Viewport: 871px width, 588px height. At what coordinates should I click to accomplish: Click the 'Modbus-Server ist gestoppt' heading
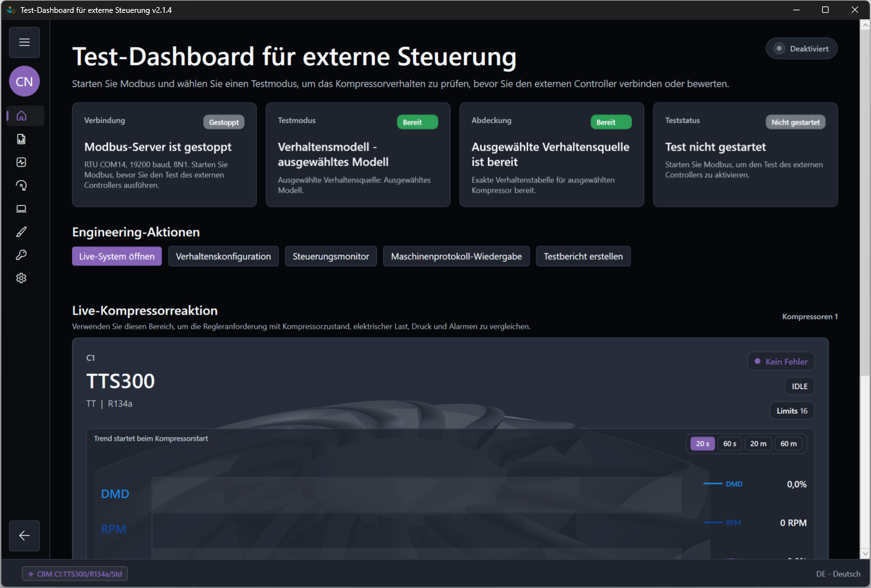pos(158,147)
